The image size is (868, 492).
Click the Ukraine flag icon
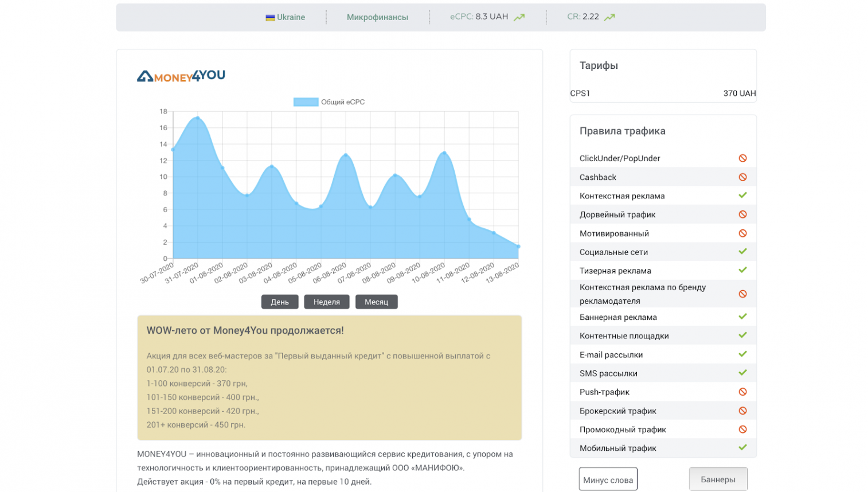pyautogui.click(x=270, y=18)
